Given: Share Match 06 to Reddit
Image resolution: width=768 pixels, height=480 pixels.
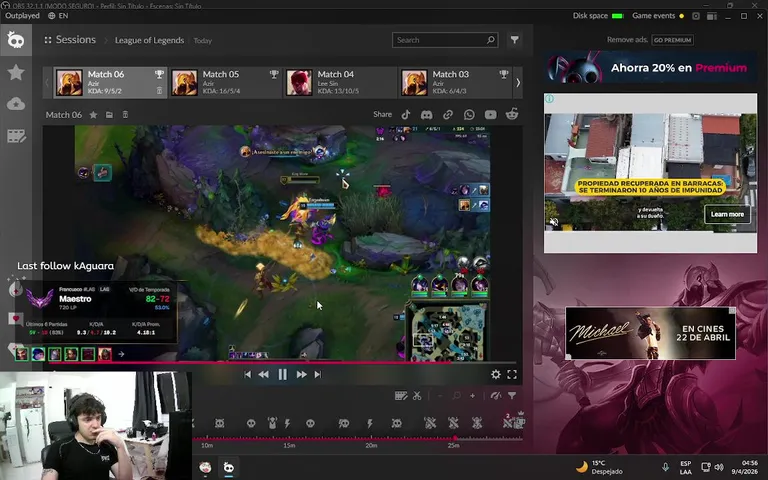Looking at the screenshot, I should (512, 115).
